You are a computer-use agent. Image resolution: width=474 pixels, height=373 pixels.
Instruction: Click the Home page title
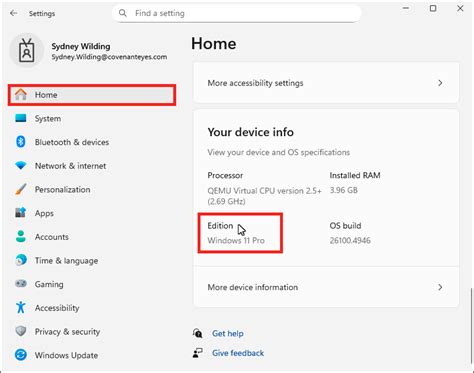(214, 44)
